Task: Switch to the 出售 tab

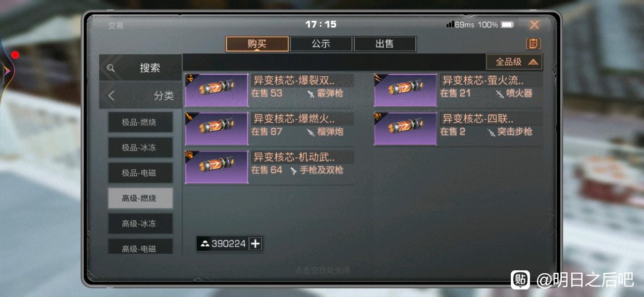Action: click(385, 44)
